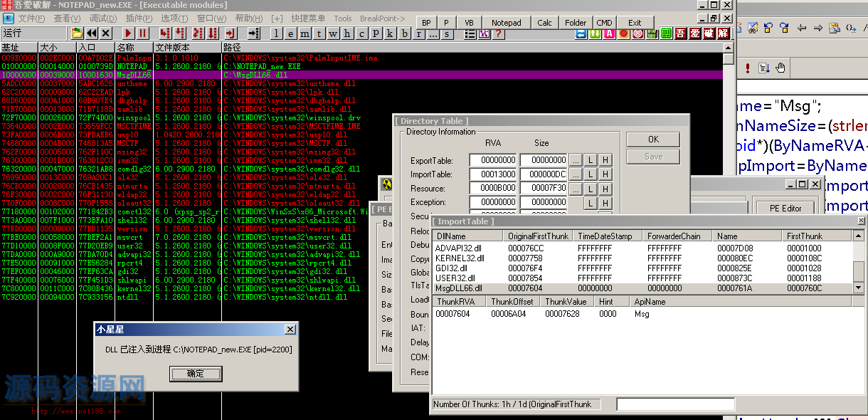
Task: Click the 确定 confirm button in dialog
Action: tap(195, 374)
